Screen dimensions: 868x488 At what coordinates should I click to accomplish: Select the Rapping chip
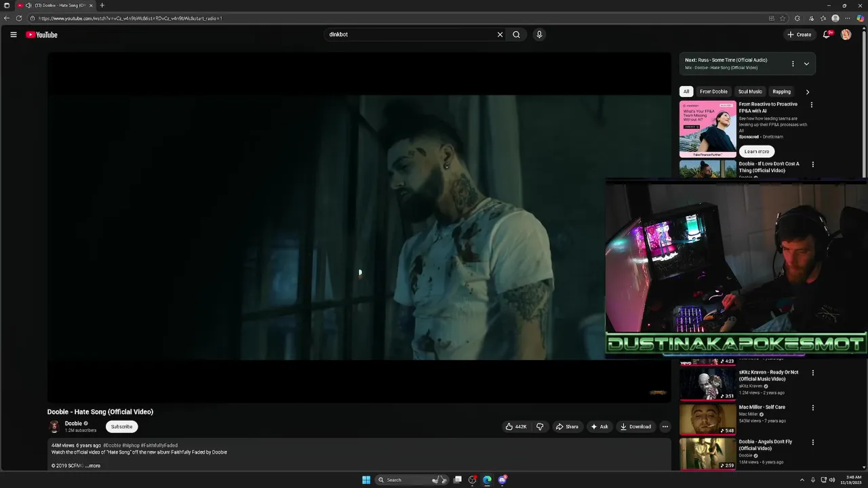click(782, 91)
